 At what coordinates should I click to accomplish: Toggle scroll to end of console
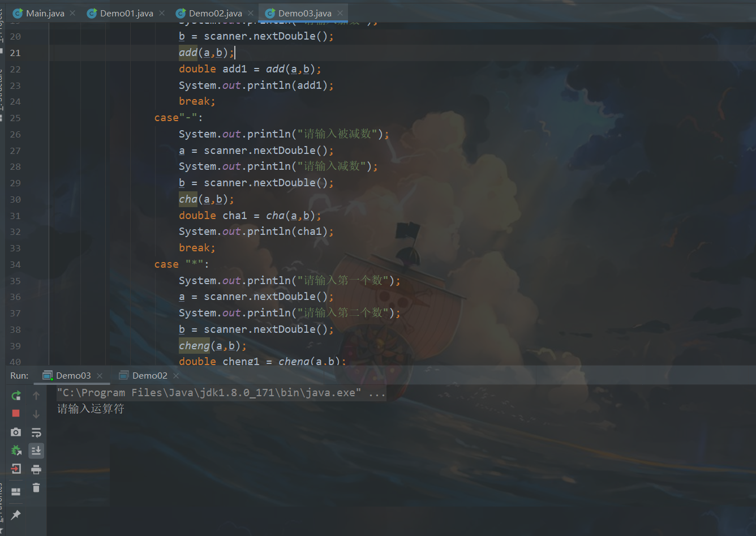(x=36, y=451)
